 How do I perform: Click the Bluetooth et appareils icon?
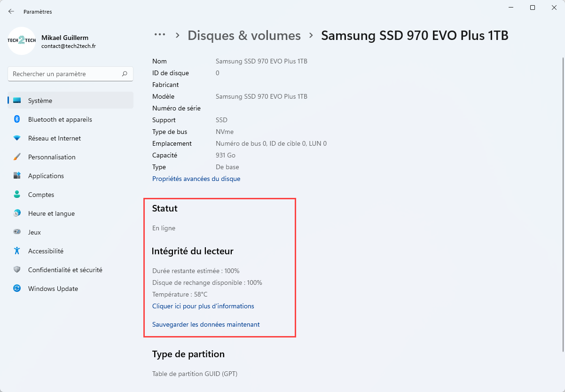(x=17, y=119)
